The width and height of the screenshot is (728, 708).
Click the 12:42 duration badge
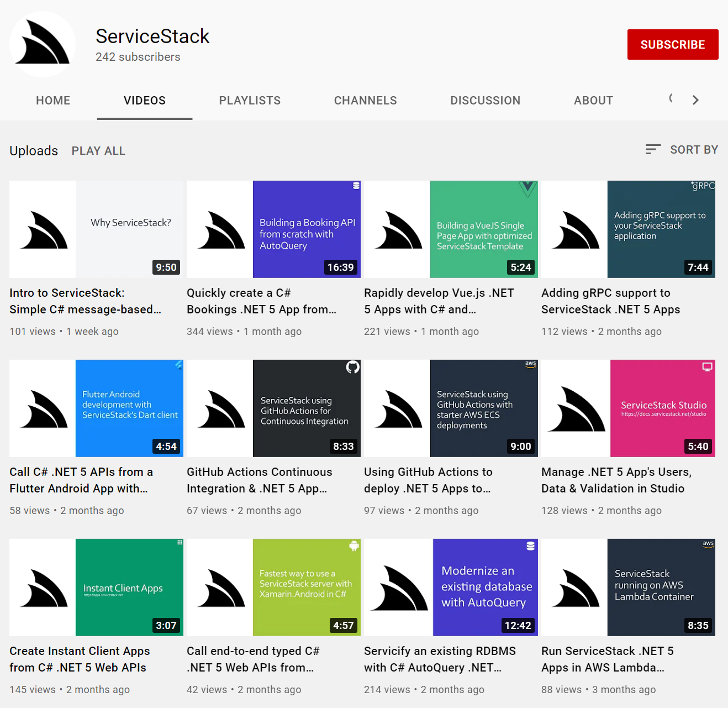518,626
